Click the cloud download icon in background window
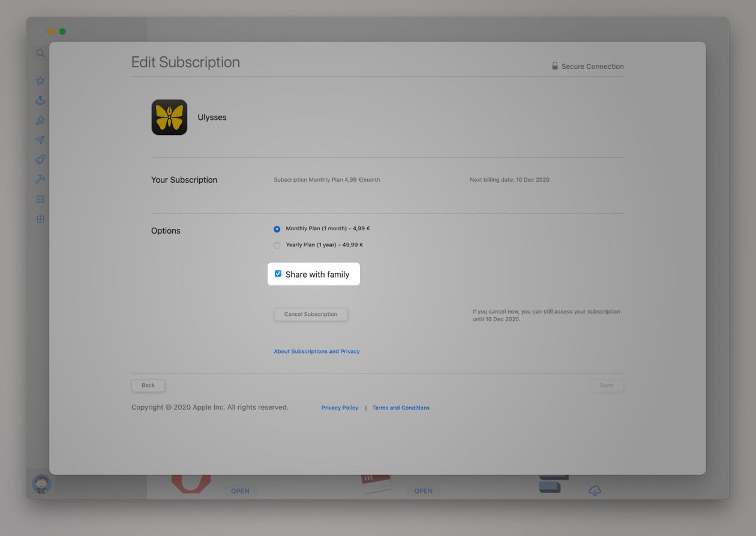 point(595,490)
